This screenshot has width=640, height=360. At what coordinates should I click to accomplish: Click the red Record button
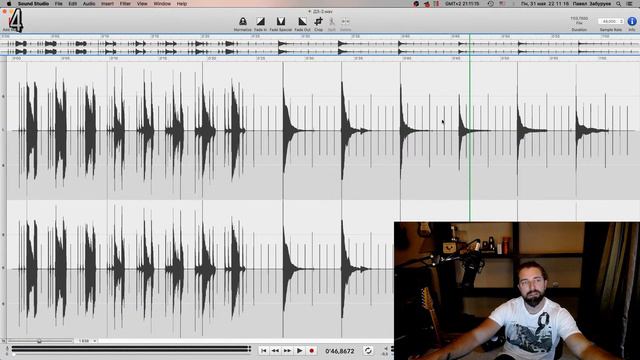(x=311, y=351)
